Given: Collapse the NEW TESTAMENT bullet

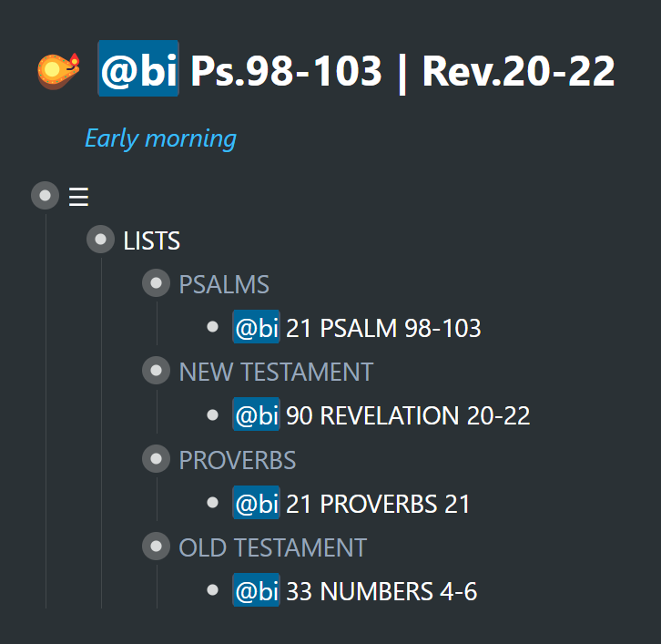Looking at the screenshot, I should (x=156, y=371).
